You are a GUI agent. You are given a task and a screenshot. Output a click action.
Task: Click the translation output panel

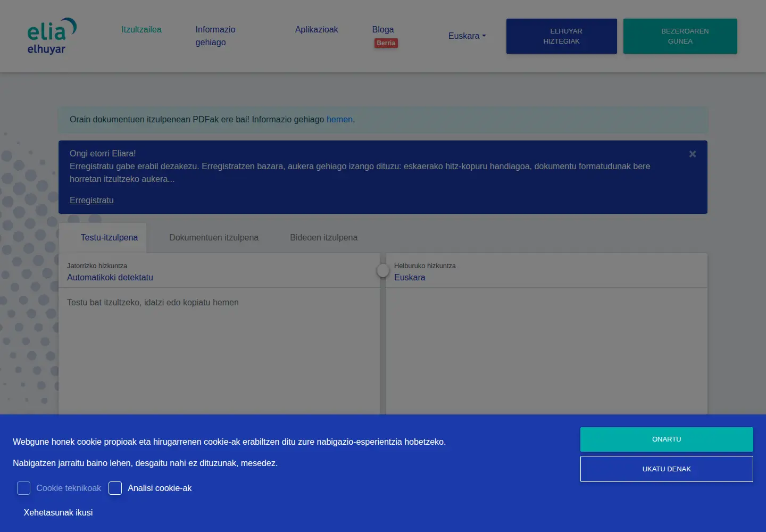point(546,351)
